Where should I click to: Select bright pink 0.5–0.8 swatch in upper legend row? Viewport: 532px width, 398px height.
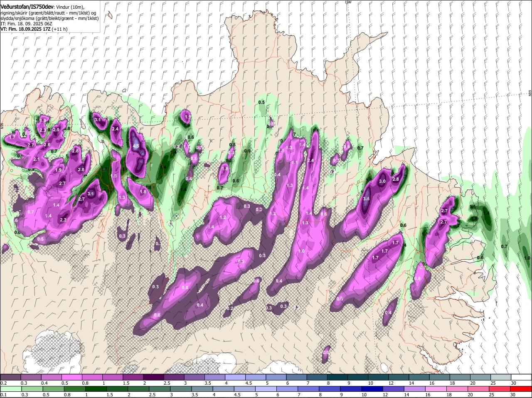tap(71, 377)
